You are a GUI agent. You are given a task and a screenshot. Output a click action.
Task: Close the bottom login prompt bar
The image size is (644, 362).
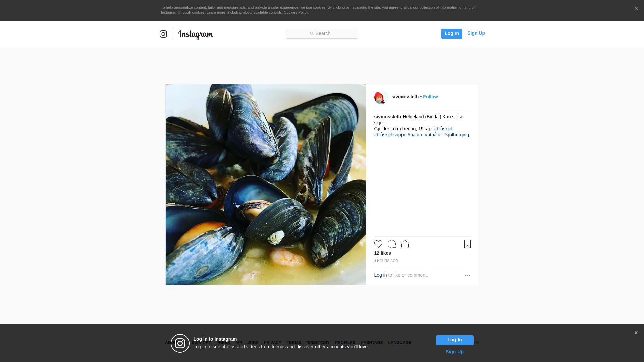pos(636,333)
